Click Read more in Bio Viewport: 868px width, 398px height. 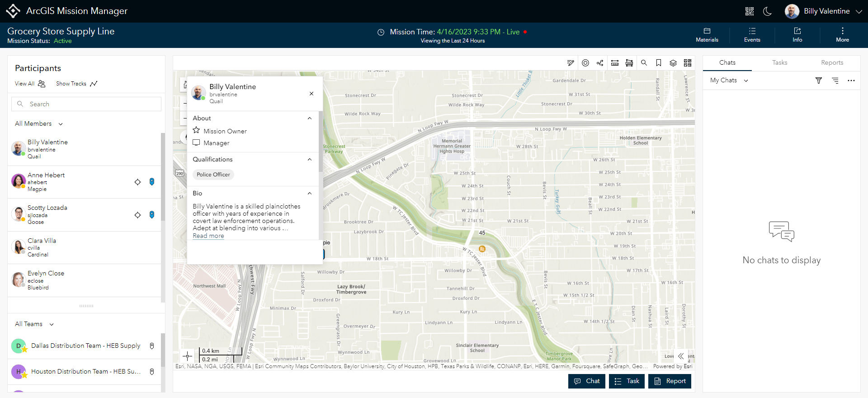point(208,236)
